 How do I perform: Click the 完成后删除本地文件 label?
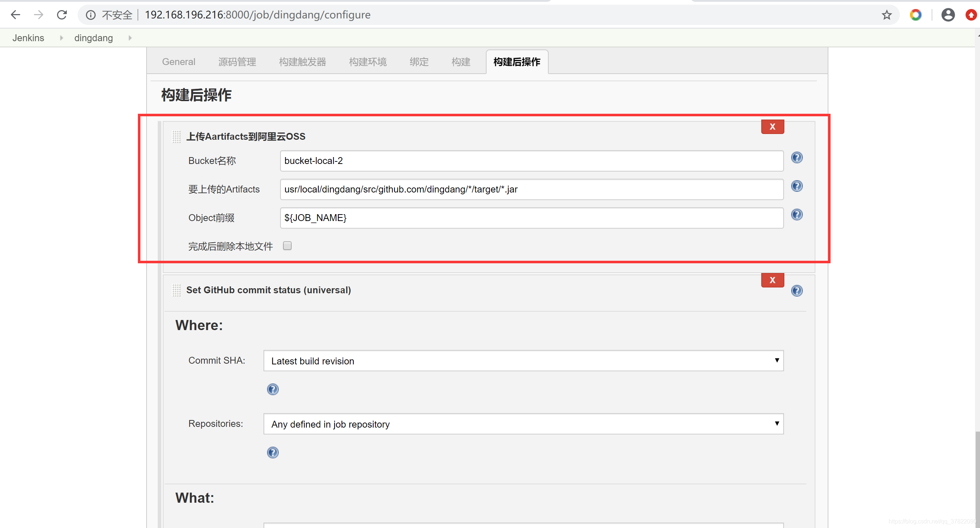(x=231, y=247)
